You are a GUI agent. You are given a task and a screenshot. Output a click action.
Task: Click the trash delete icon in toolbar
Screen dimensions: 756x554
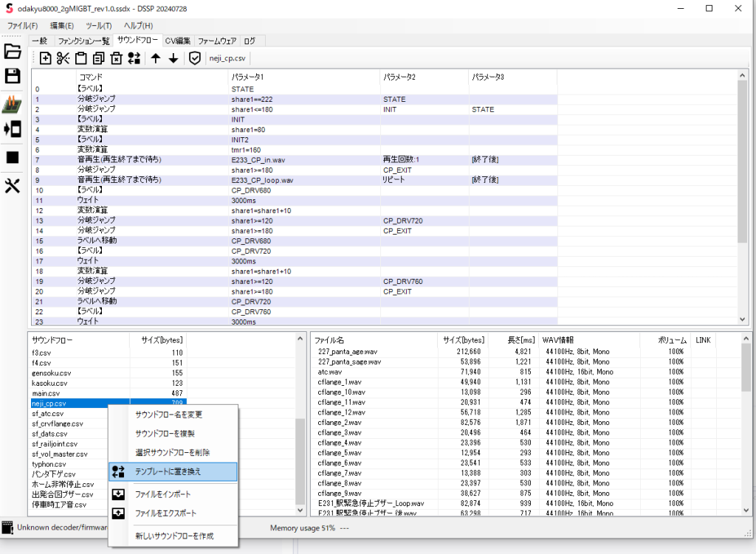click(x=116, y=58)
